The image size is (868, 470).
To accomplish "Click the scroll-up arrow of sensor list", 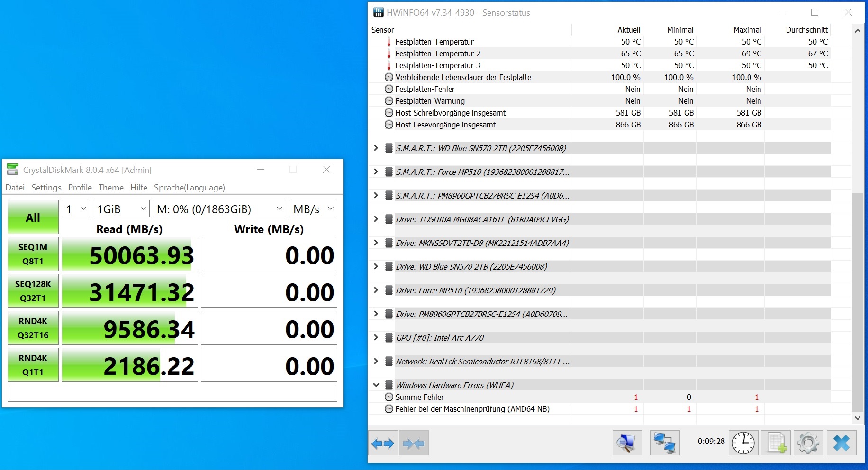I will (857, 31).
